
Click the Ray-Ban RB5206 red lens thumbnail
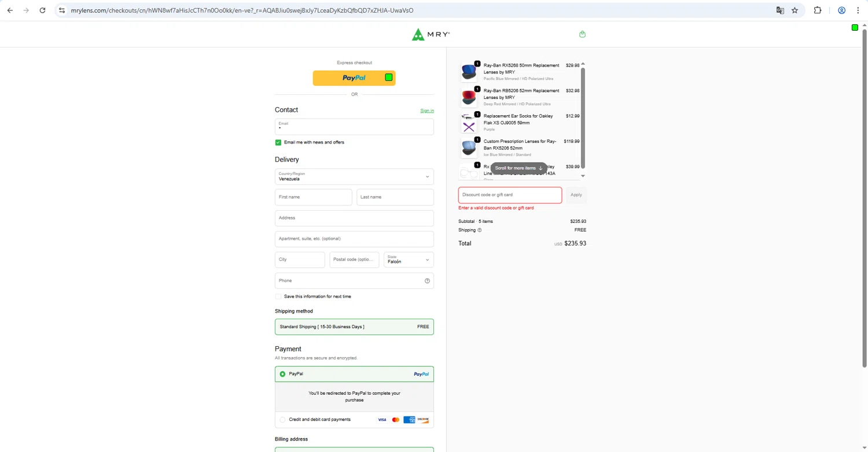pos(469,97)
